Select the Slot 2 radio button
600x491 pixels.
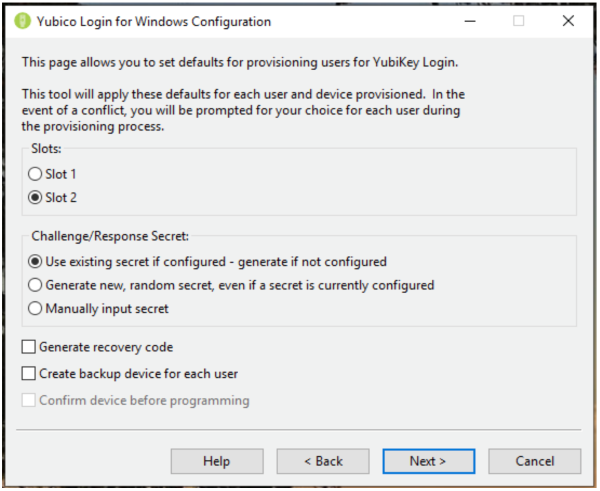[x=36, y=197]
